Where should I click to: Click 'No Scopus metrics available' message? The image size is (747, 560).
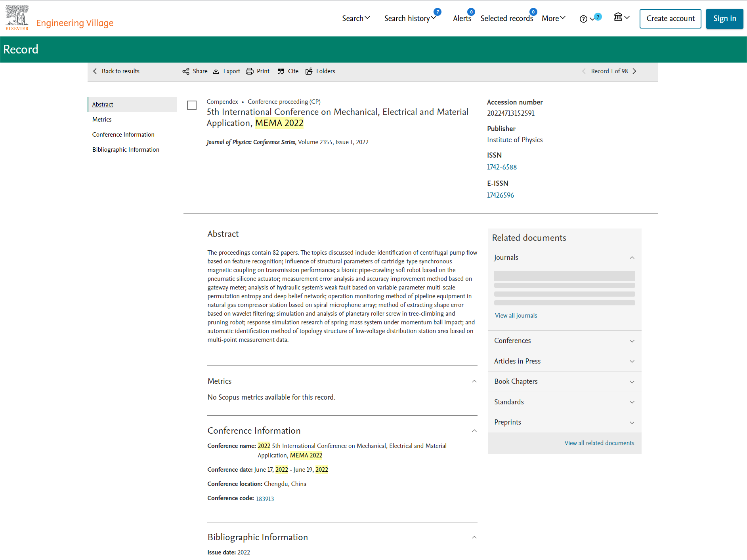click(271, 397)
